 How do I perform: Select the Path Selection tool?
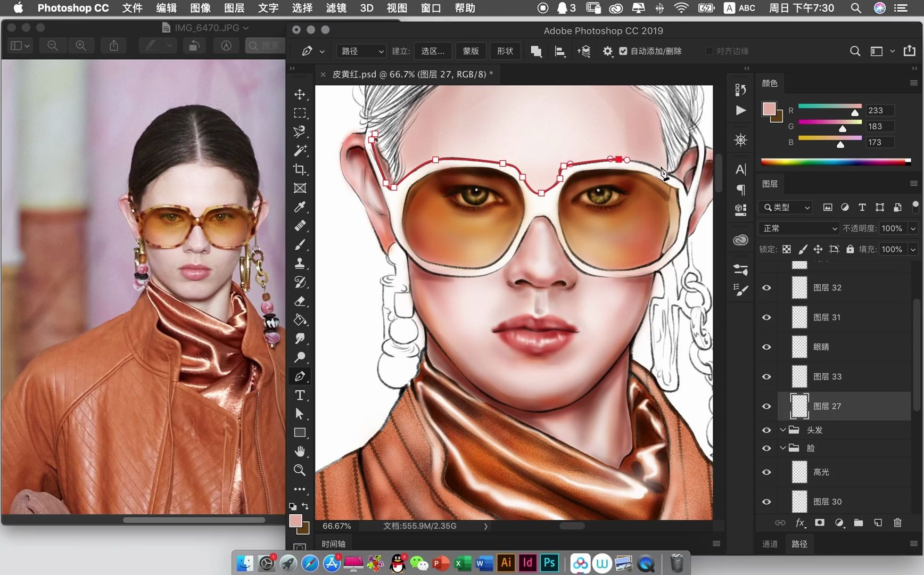click(x=300, y=414)
